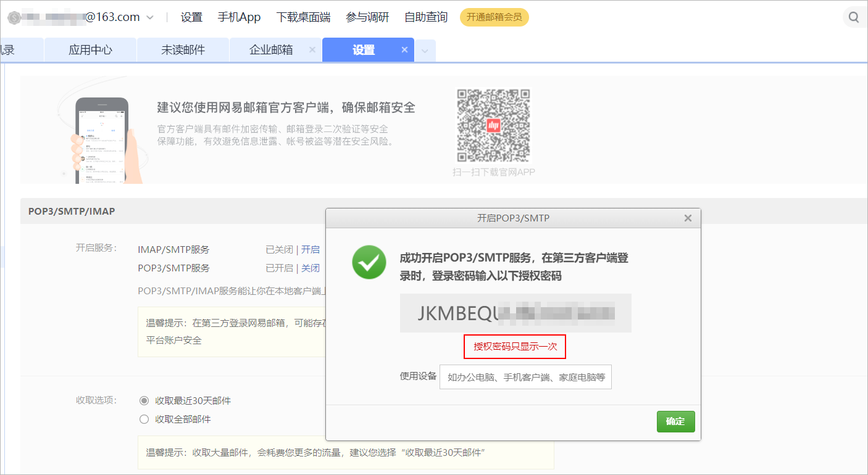Close the 企业邮箱 tab
The height and width of the screenshot is (475, 868).
pos(312,50)
